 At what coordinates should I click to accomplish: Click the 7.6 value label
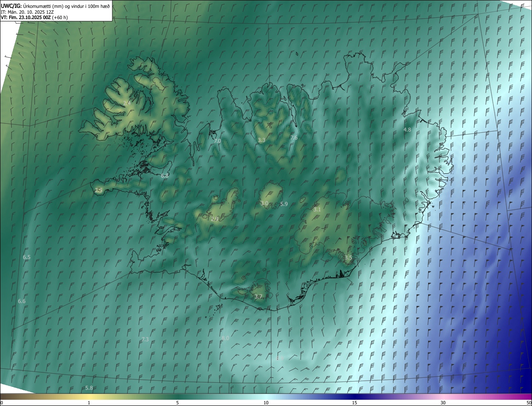pos(294,138)
